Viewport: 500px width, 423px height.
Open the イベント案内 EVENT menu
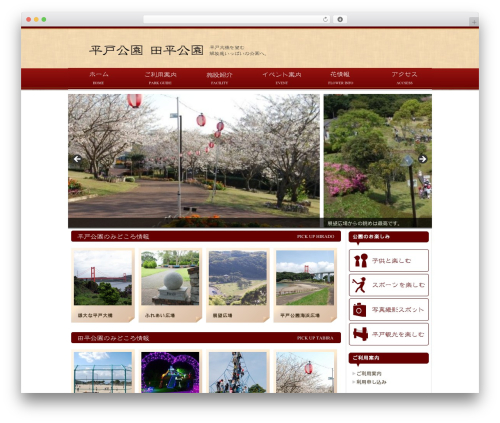point(282,78)
